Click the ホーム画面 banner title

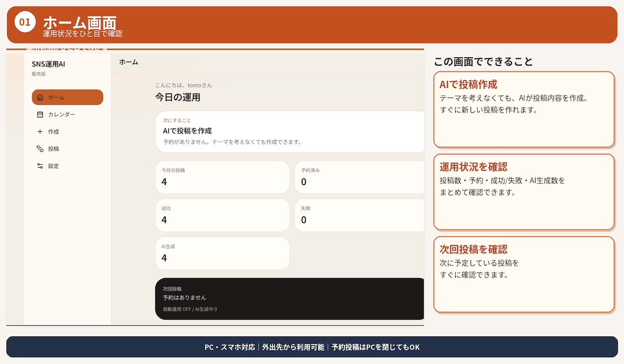click(80, 22)
